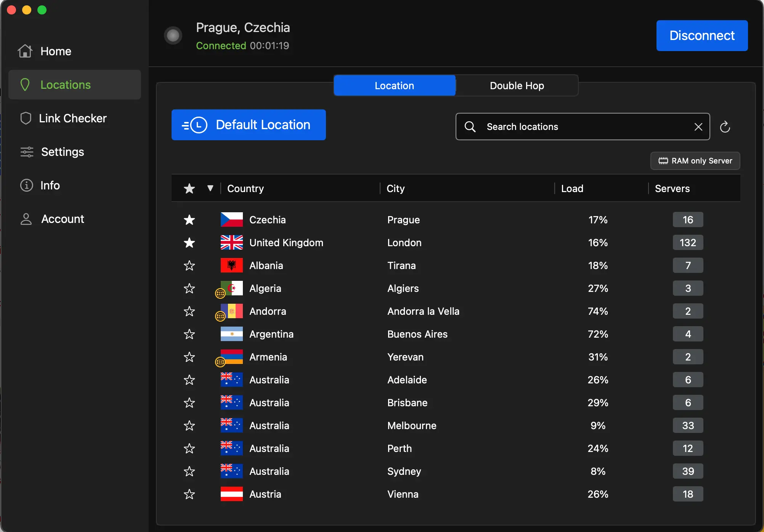Switch to the Double Hop tab
The height and width of the screenshot is (532, 764).
tap(517, 85)
